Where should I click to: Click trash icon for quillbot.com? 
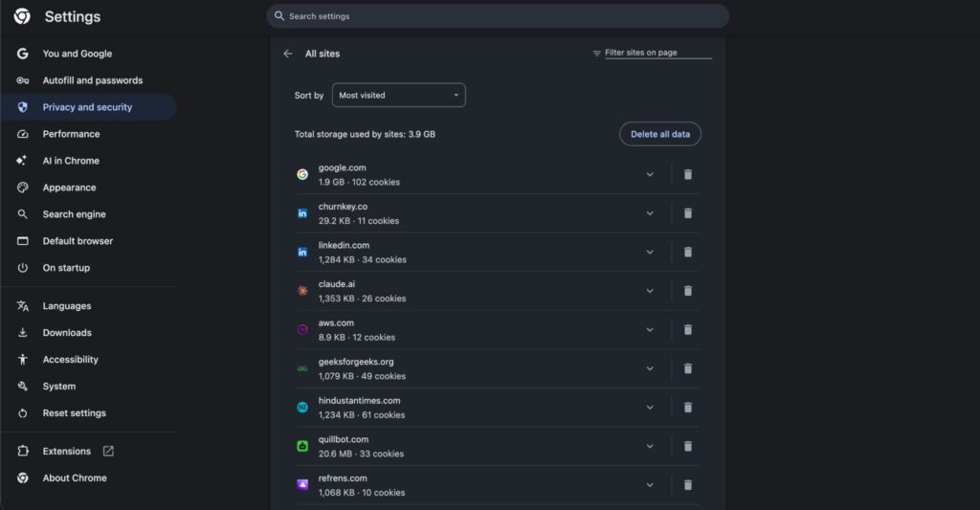point(687,446)
